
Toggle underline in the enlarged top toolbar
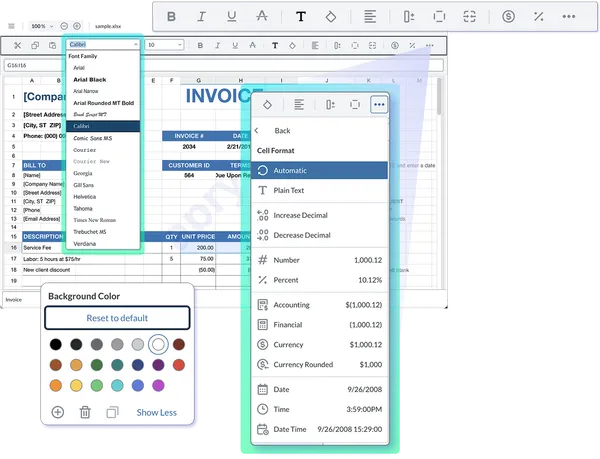(232, 17)
